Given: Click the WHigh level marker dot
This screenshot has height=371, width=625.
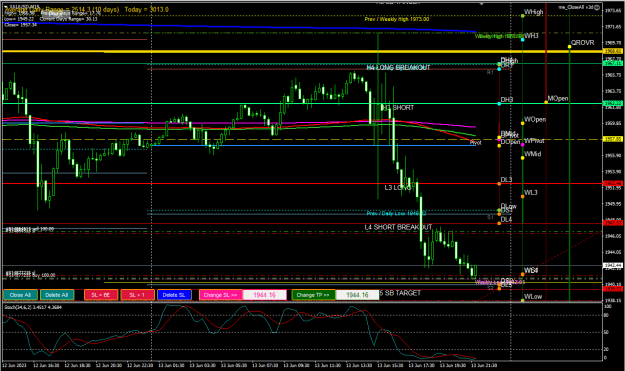Looking at the screenshot, I should (x=523, y=16).
